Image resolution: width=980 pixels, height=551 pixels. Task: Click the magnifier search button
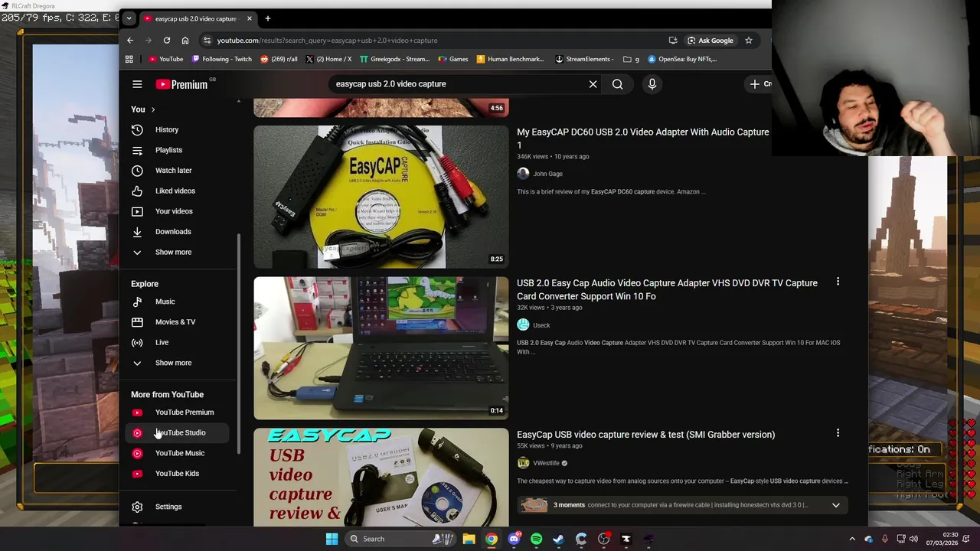(617, 84)
